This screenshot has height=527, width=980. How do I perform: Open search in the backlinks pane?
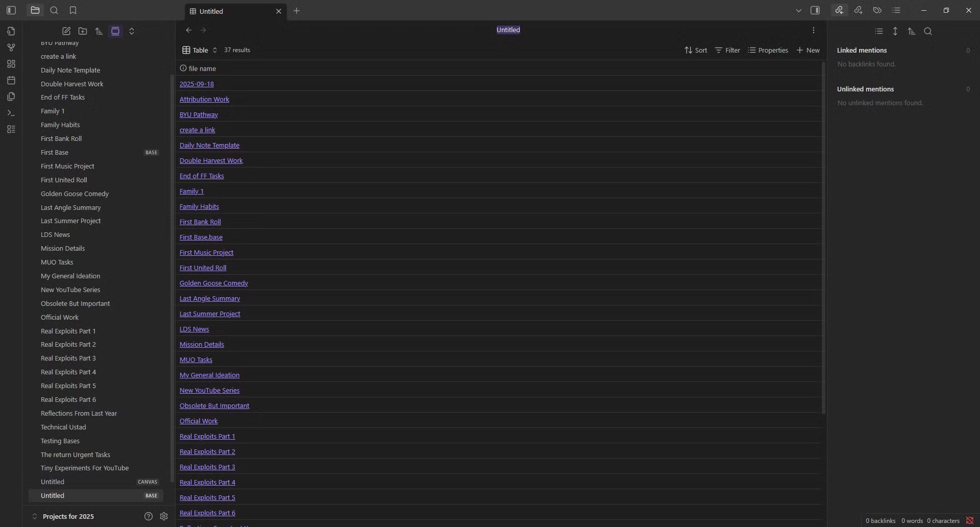[x=928, y=31]
